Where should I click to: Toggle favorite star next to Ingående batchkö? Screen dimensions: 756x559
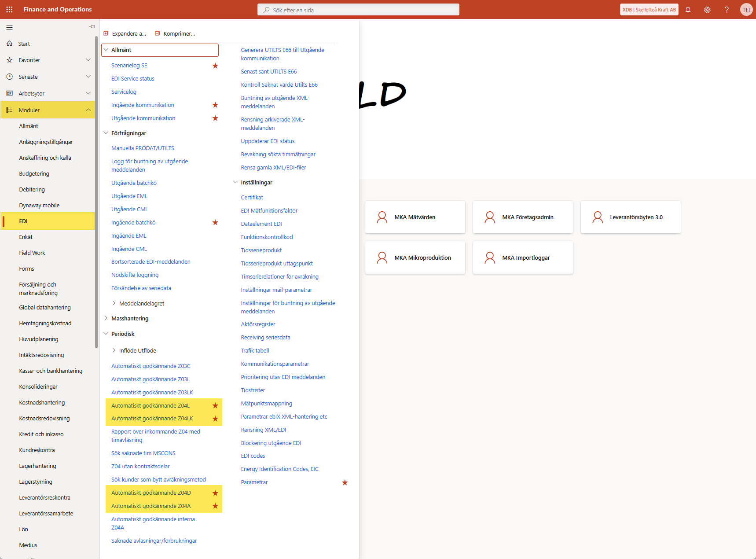[x=215, y=223]
